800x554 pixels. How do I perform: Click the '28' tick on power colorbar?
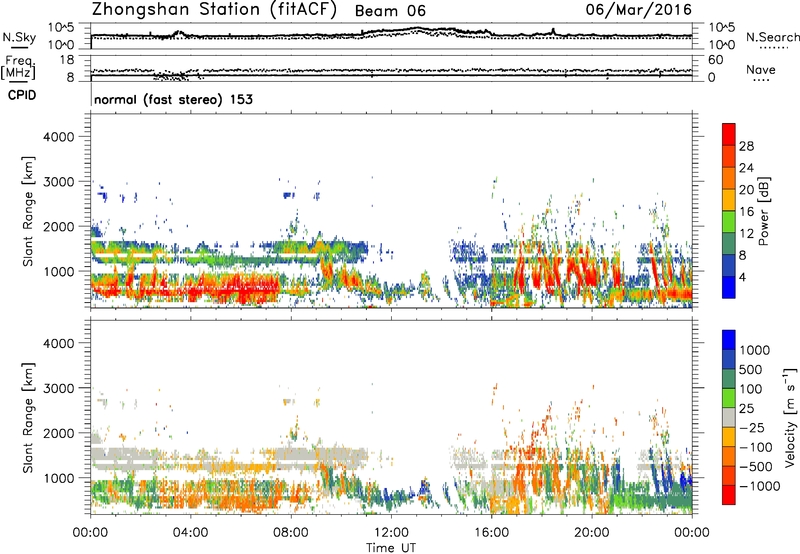point(746,146)
